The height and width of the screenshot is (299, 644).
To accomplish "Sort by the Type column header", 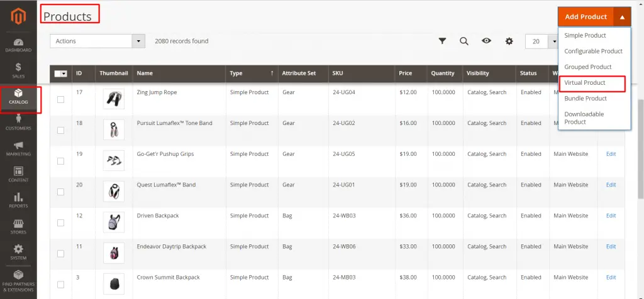I will click(252, 73).
